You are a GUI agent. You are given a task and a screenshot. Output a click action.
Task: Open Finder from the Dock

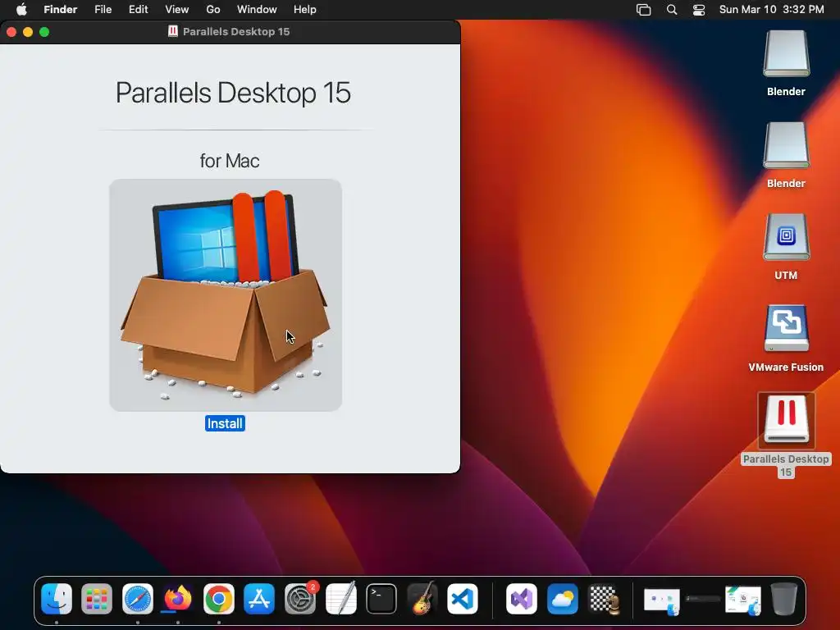(57, 598)
